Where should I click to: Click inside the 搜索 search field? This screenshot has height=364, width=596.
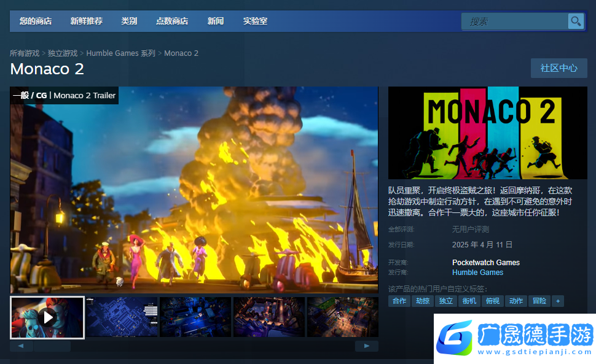pos(515,21)
